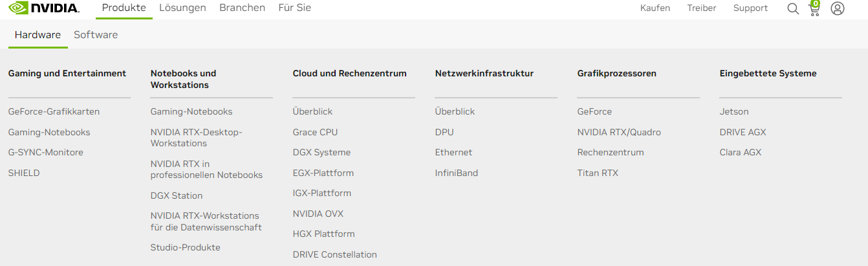
Task: Select the Produkte menu
Action: click(x=124, y=8)
